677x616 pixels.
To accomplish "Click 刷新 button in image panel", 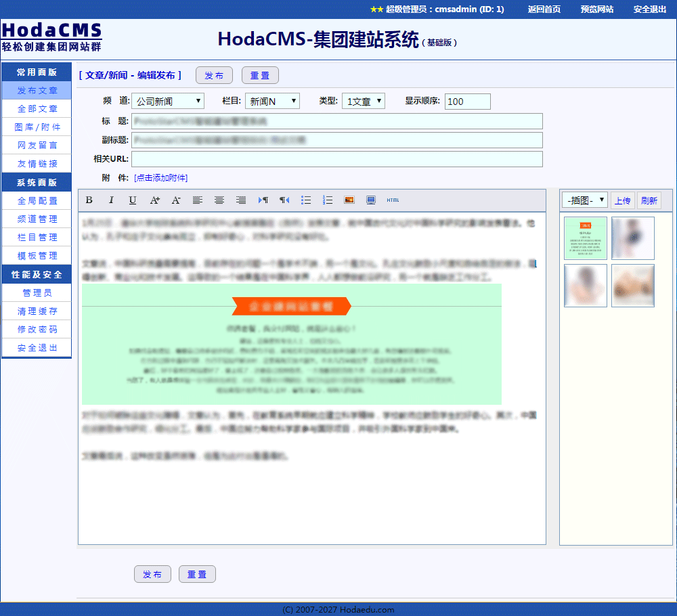I will tap(649, 200).
